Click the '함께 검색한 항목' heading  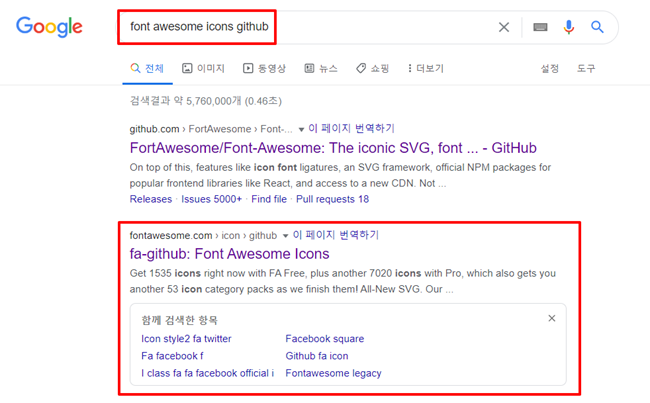point(179,320)
